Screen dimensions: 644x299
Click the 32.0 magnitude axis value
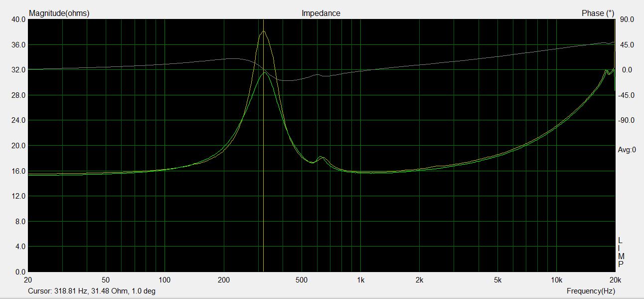pyautogui.click(x=18, y=70)
